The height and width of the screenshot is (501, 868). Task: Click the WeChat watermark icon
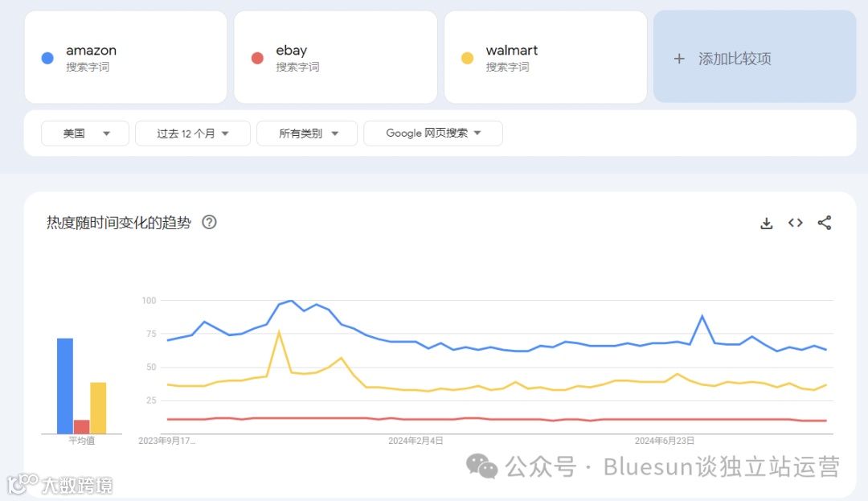click(x=482, y=466)
